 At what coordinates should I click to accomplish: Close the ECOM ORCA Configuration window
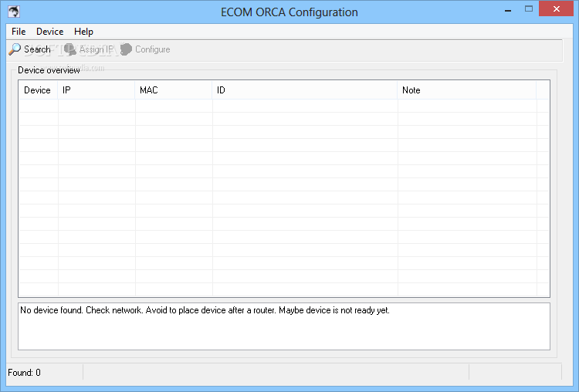click(x=557, y=8)
